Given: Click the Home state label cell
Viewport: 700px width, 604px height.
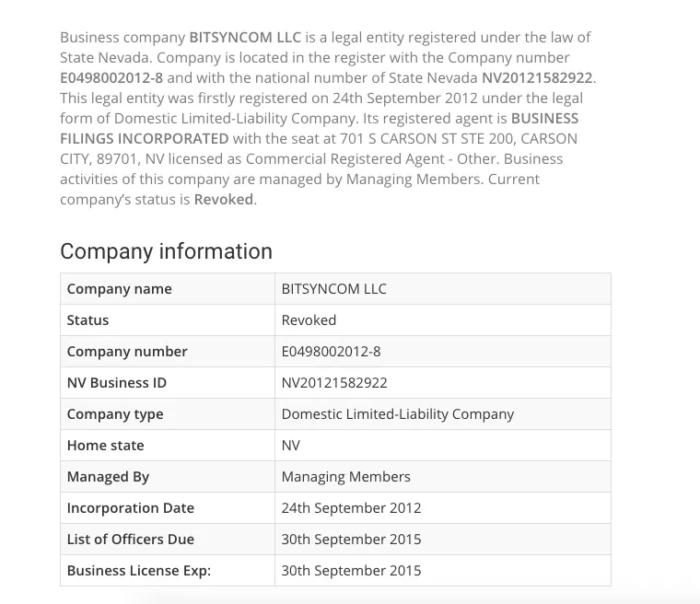Looking at the screenshot, I should [106, 446].
